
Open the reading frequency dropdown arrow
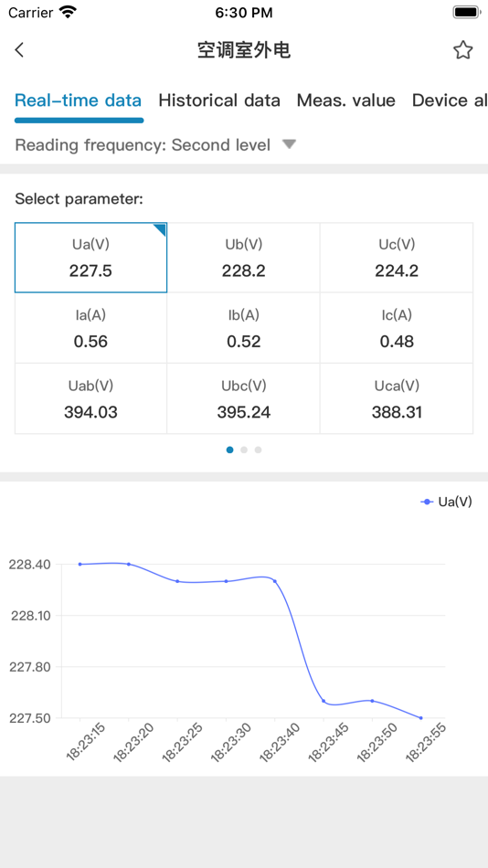tap(289, 145)
